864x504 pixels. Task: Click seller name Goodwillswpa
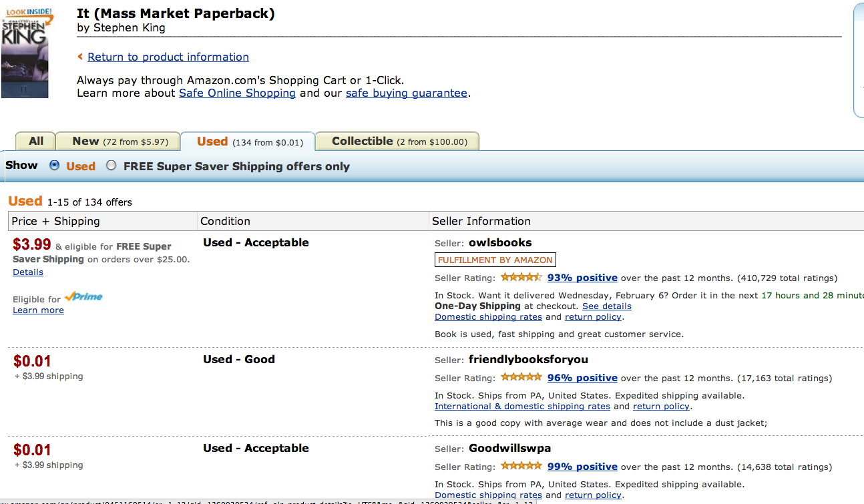[x=509, y=448]
